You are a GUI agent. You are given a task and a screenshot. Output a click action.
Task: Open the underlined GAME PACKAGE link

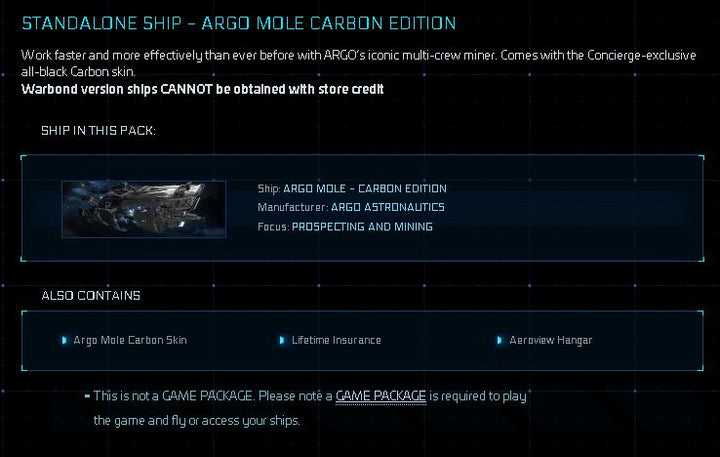click(x=381, y=396)
